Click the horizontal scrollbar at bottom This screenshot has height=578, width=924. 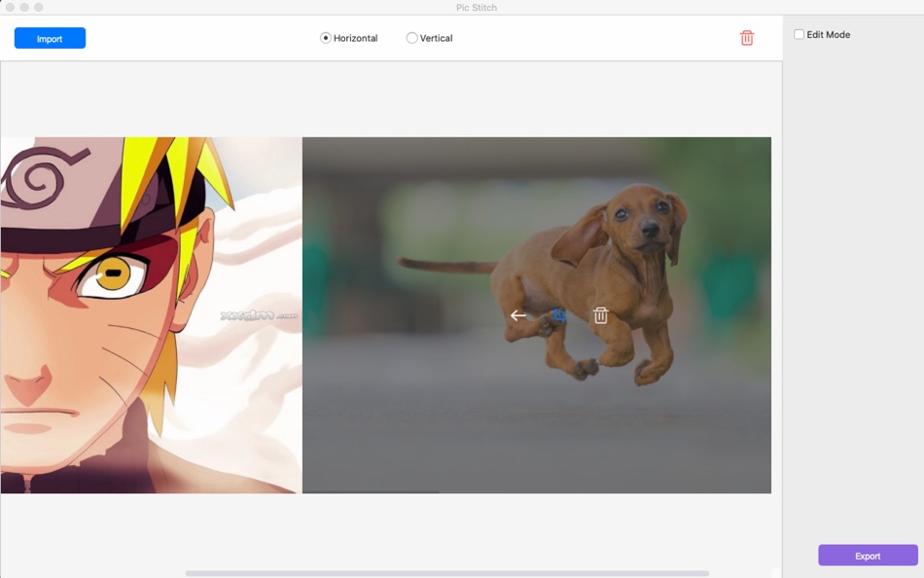coord(447,573)
